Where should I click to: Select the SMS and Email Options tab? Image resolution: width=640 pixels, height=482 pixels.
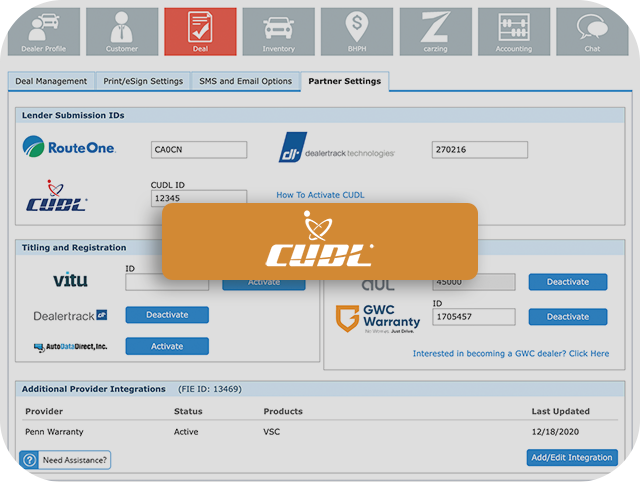tap(245, 82)
